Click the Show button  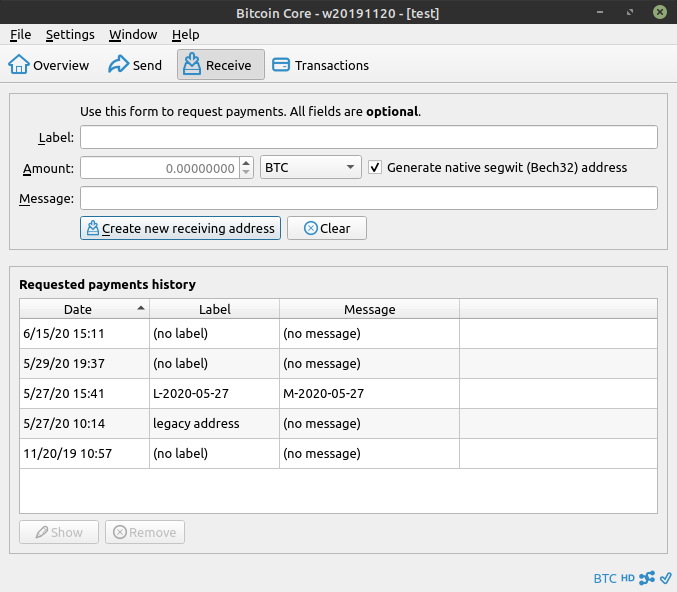tap(59, 532)
